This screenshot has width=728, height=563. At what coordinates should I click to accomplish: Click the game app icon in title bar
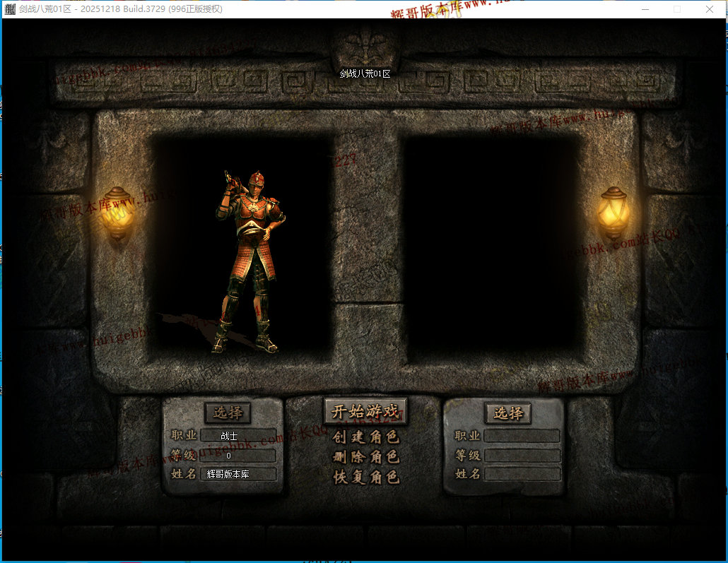pos(10,9)
